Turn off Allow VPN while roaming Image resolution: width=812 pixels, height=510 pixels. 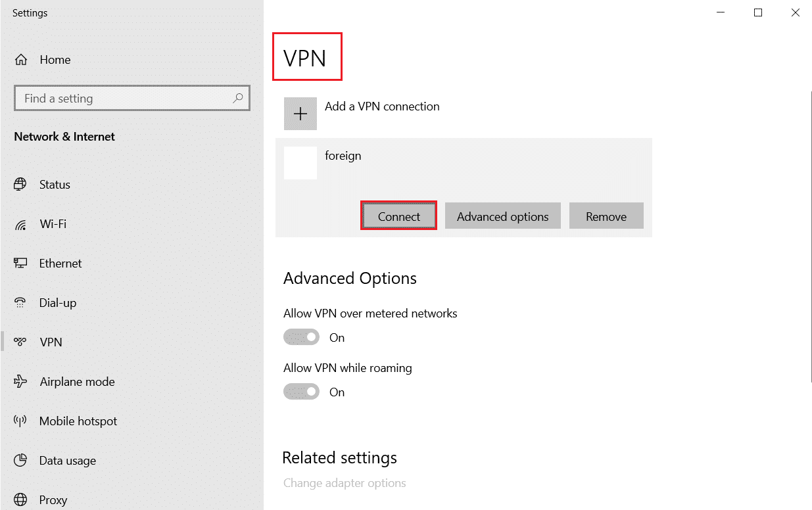point(300,391)
